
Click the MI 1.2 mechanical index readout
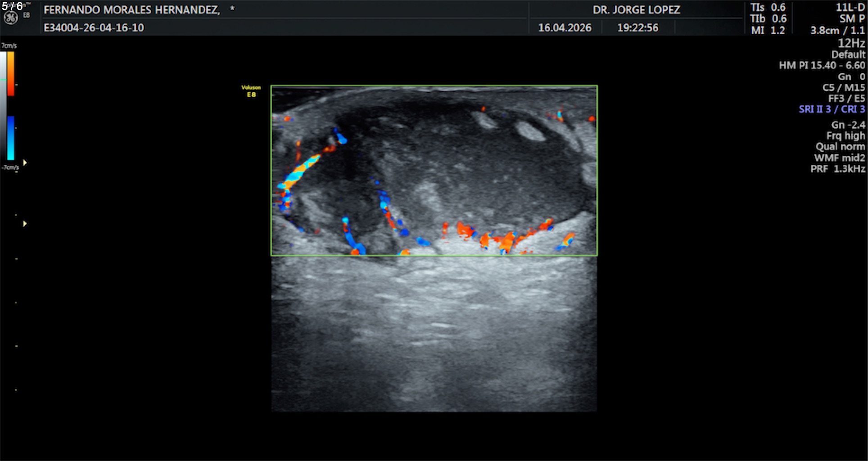point(768,31)
